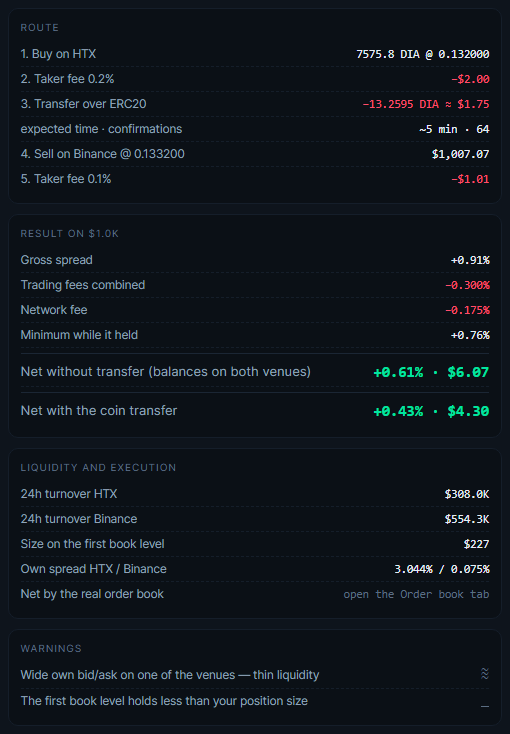The height and width of the screenshot is (734, 510).
Task: Select the '24h turnover Binance' label
Action: (x=79, y=519)
